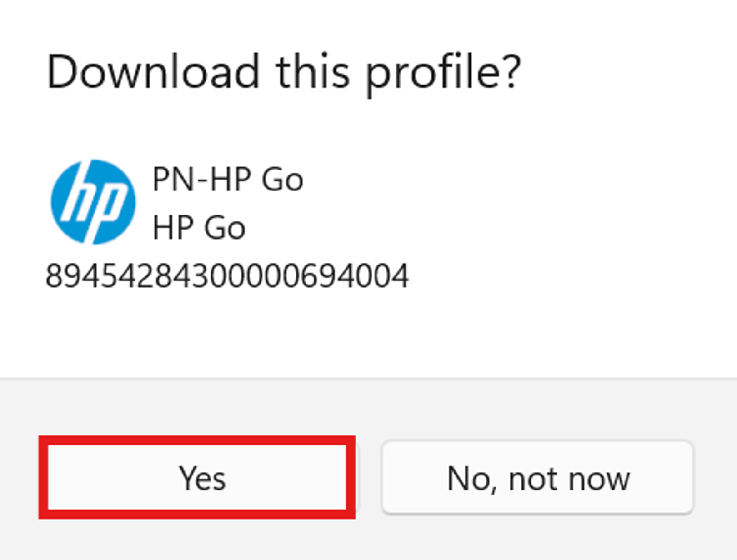Dismiss the dialog using No, not now
The height and width of the screenshot is (560, 737).
coord(537,477)
